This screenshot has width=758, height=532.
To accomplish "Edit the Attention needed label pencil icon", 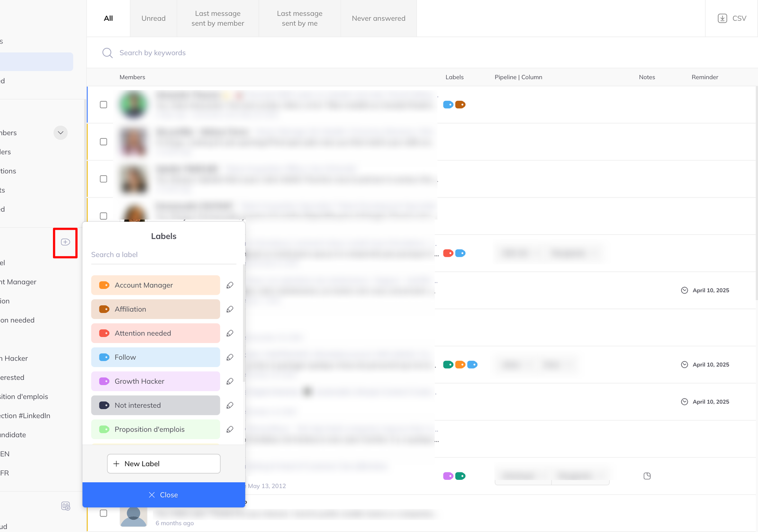I will pyautogui.click(x=230, y=334).
